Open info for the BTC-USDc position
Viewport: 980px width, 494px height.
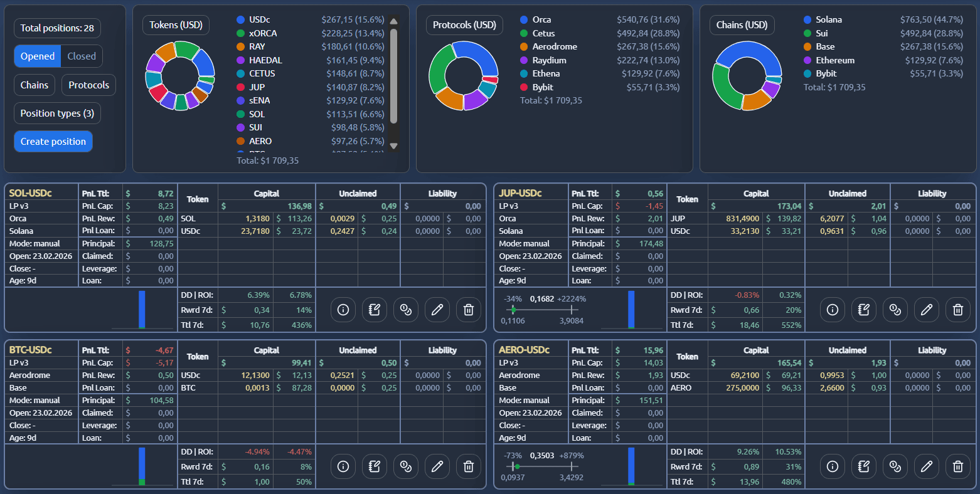pyautogui.click(x=343, y=466)
